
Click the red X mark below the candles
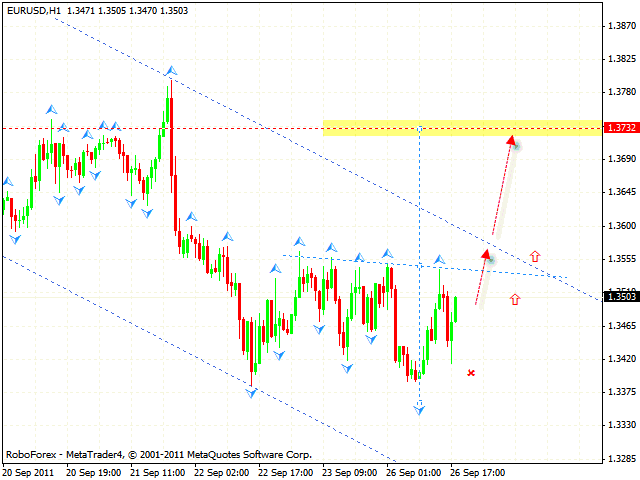pyautogui.click(x=471, y=373)
